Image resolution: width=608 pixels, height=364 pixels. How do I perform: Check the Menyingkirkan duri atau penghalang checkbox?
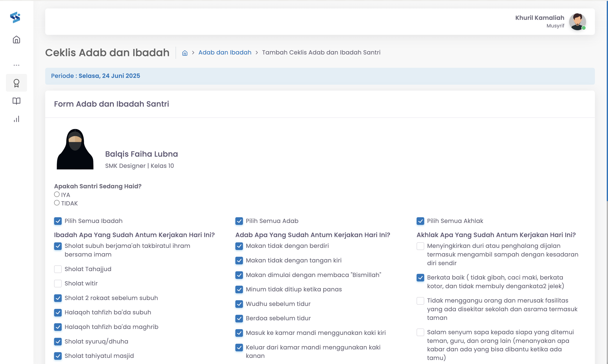click(x=420, y=246)
